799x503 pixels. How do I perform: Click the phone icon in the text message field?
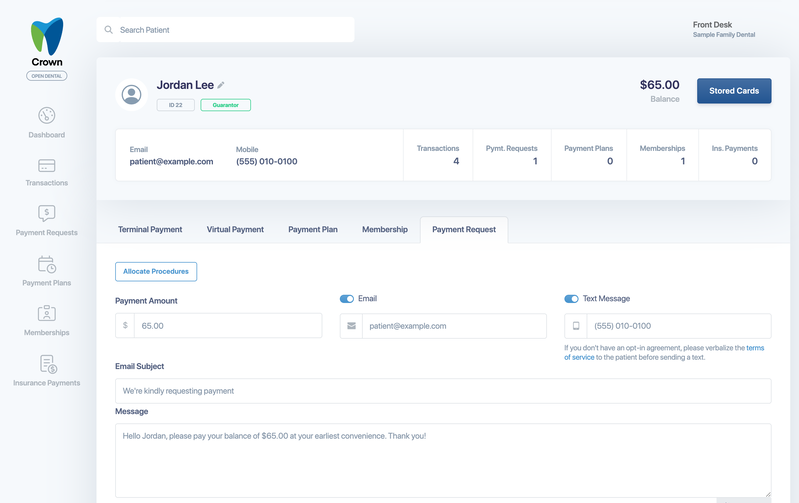click(576, 326)
